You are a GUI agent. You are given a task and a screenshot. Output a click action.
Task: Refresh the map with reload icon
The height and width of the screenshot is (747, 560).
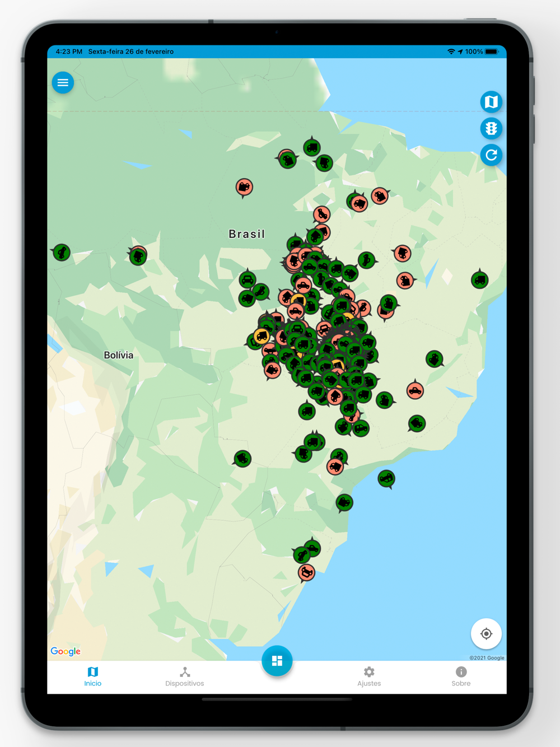491,155
